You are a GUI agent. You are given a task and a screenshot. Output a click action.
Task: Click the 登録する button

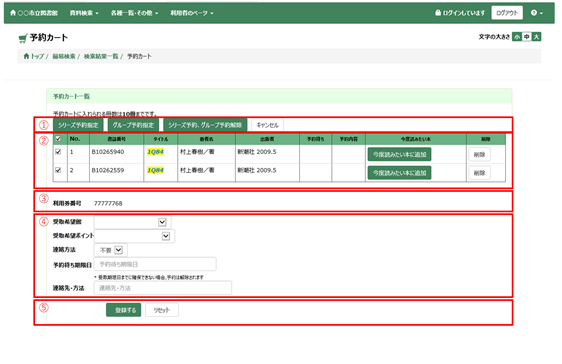point(124,310)
